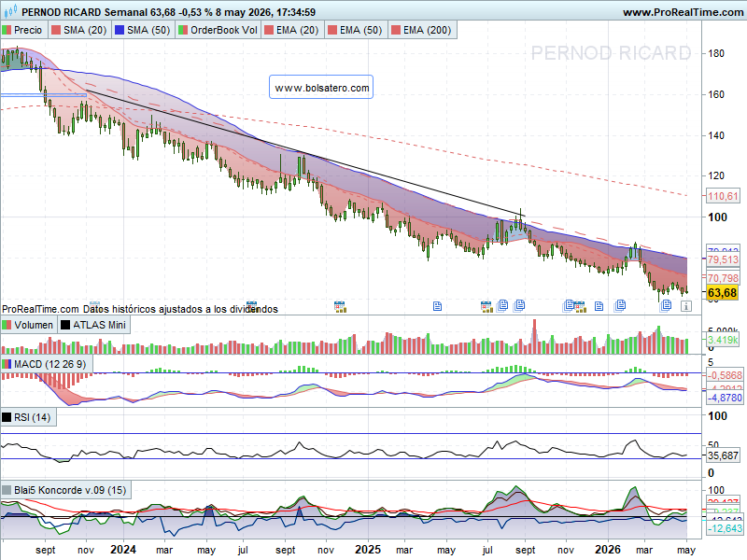Click the 2026 label on the time axis
The height and width of the screenshot is (560, 747).
tap(608, 550)
